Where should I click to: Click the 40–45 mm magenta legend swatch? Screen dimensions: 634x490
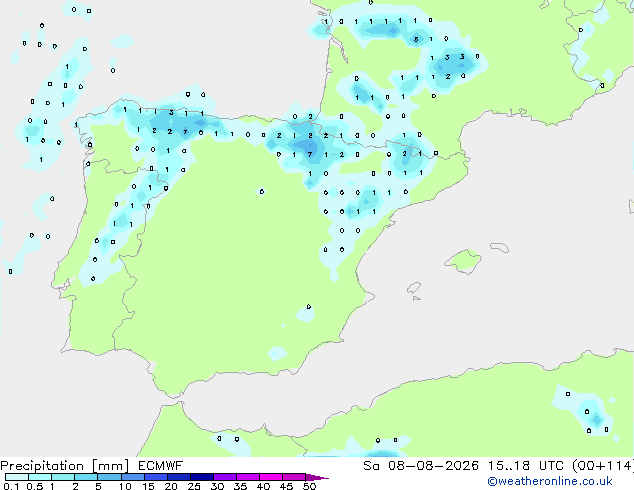point(271,477)
